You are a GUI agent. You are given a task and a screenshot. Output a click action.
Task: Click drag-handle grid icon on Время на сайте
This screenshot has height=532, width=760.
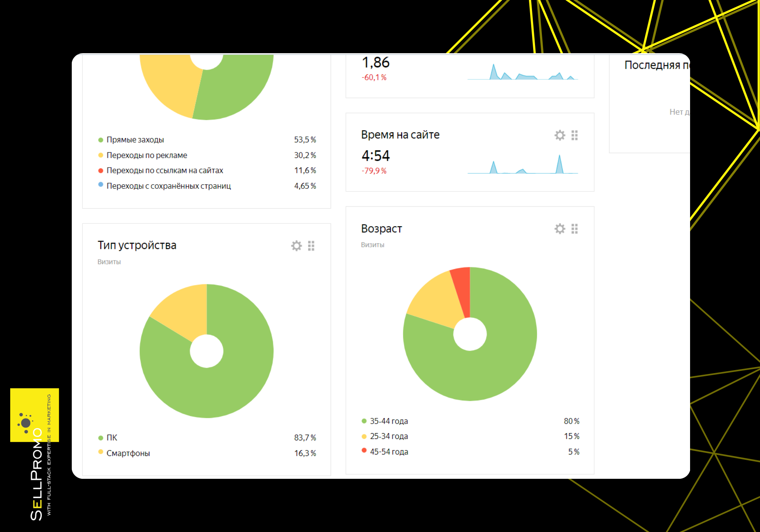(575, 135)
